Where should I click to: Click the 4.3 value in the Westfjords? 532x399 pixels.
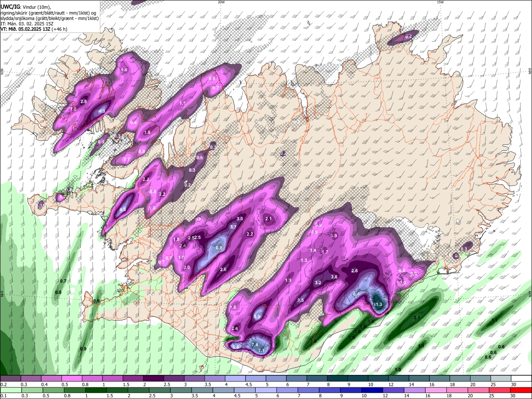click(x=102, y=111)
